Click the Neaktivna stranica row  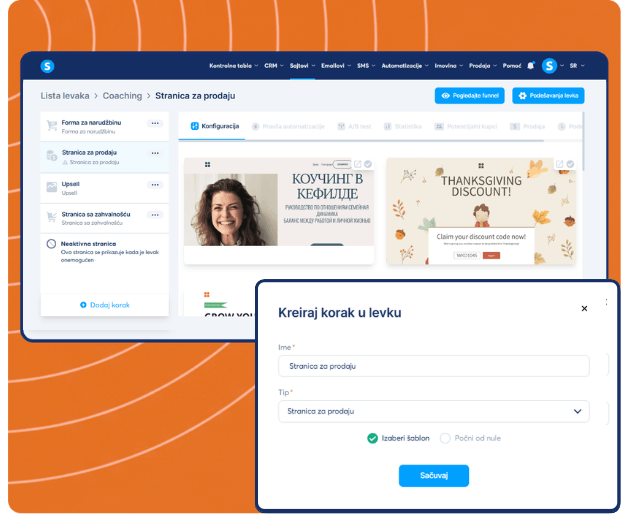104,252
